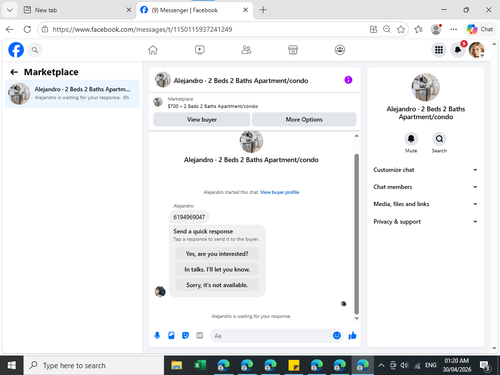Send quick response 'Sorry, it's not available.'

tap(217, 285)
